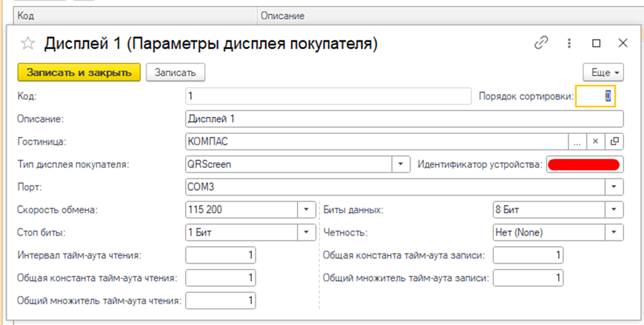The height and width of the screenshot is (325, 644).
Task: Edit the Описание field containing Дисплей 1
Action: (x=405, y=119)
